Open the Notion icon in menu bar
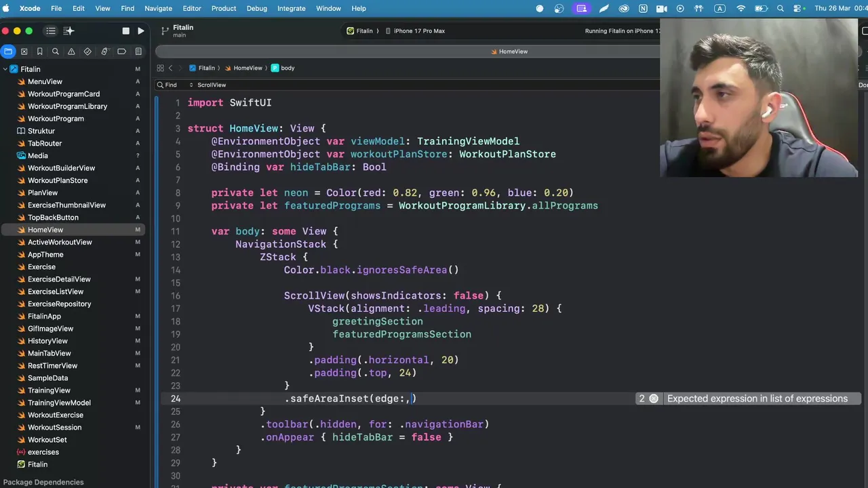 pyautogui.click(x=643, y=8)
